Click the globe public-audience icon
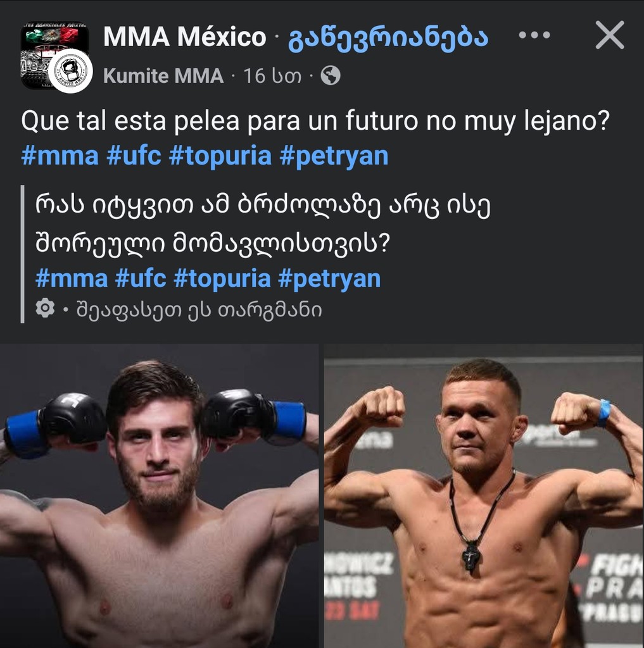Screen dimensions: 644x648 [x=331, y=76]
